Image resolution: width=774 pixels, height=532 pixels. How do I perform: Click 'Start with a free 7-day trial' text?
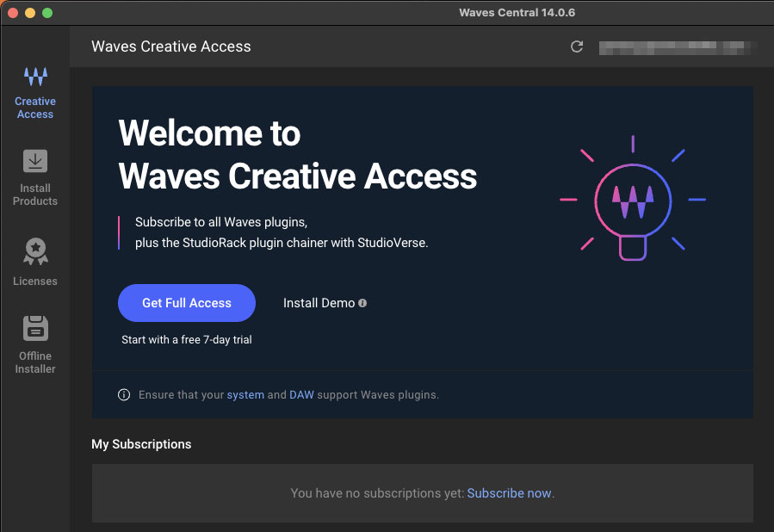point(187,339)
